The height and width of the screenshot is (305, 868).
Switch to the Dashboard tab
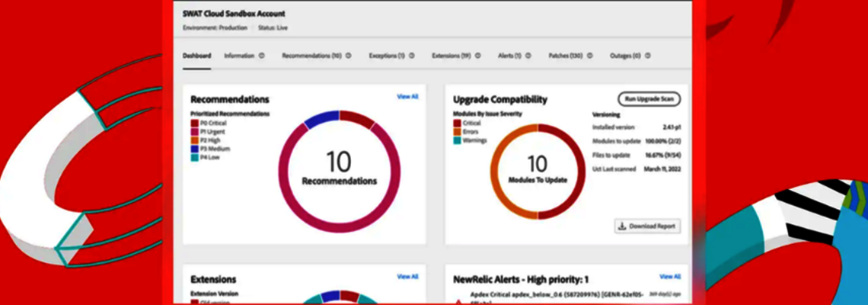point(197,56)
